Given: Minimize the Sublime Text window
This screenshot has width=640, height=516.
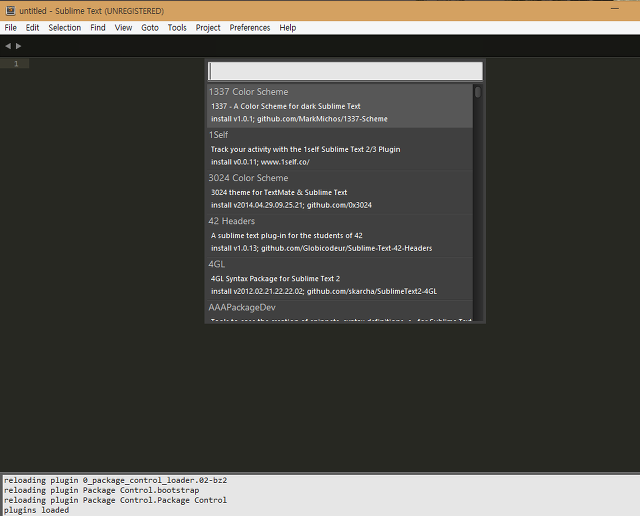Looking at the screenshot, I should 615,9.
